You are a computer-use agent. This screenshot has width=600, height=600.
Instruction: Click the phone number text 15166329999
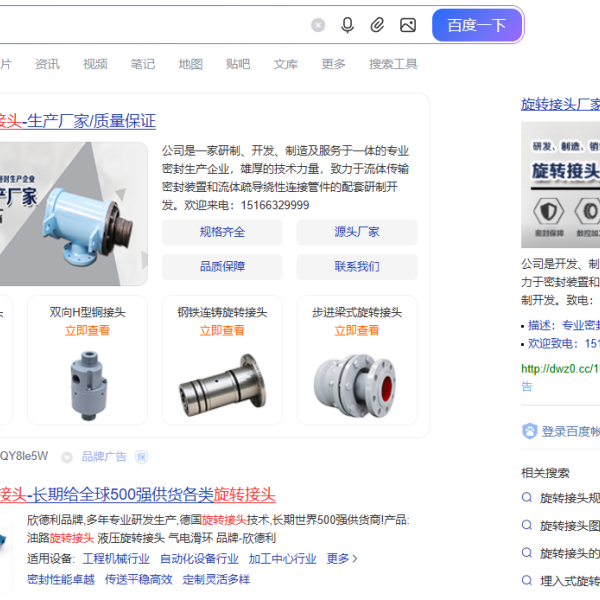click(x=275, y=205)
